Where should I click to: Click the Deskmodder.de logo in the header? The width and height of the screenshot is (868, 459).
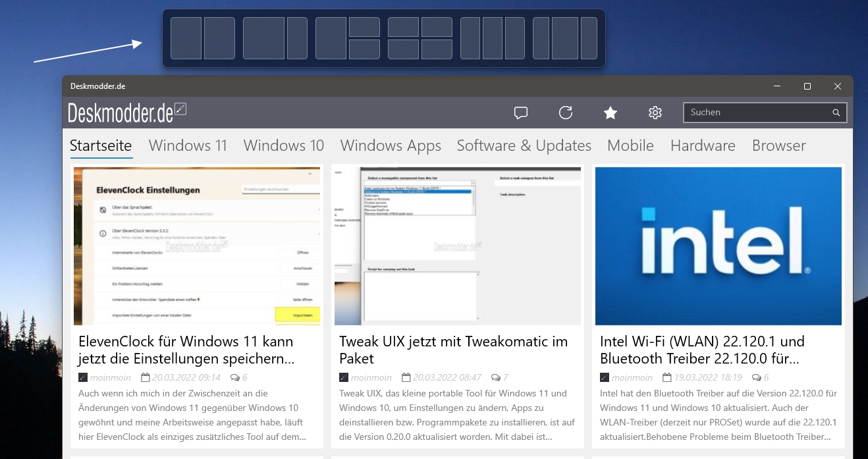point(127,113)
